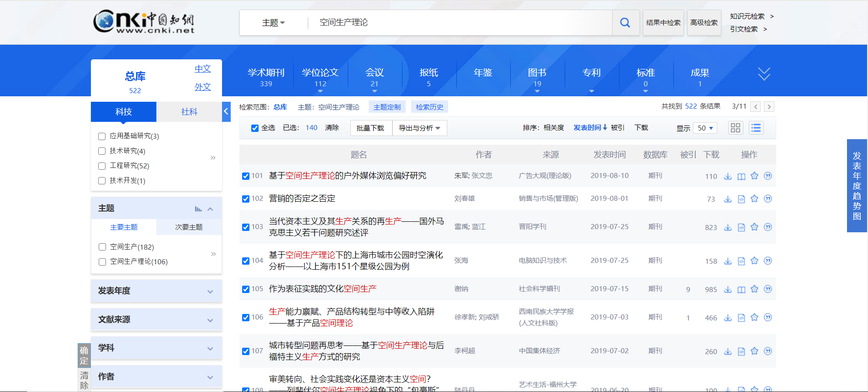Read article 105 online
Image resolution: width=868 pixels, height=392 pixels.
(741, 289)
